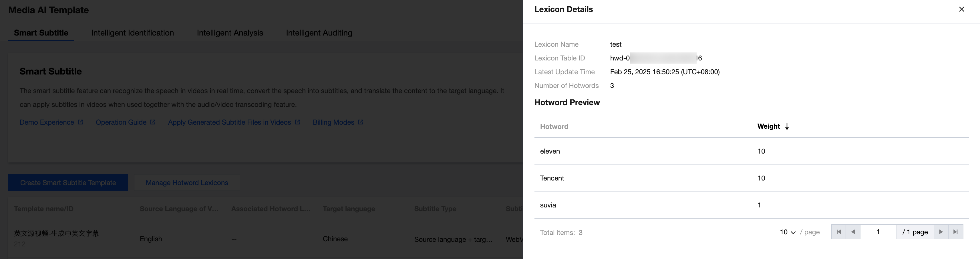
Task: Select the Intelligent Auditing tab
Action: 319,33
